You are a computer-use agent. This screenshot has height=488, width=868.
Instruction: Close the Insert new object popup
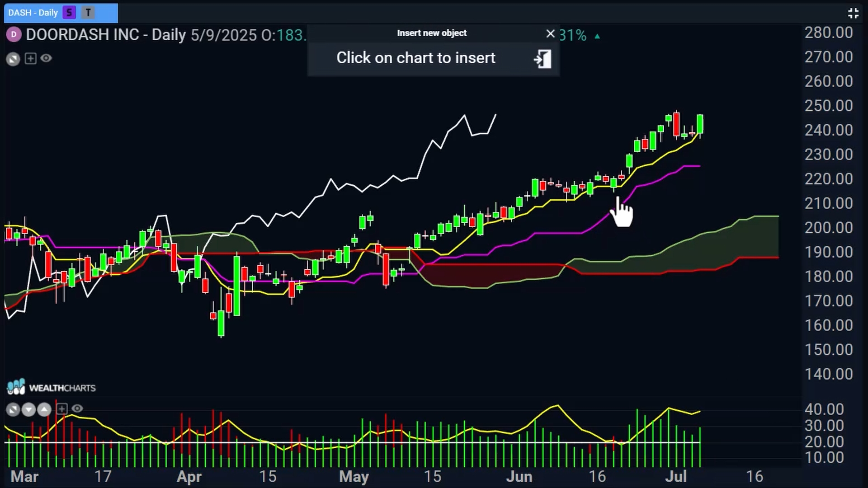click(x=550, y=33)
